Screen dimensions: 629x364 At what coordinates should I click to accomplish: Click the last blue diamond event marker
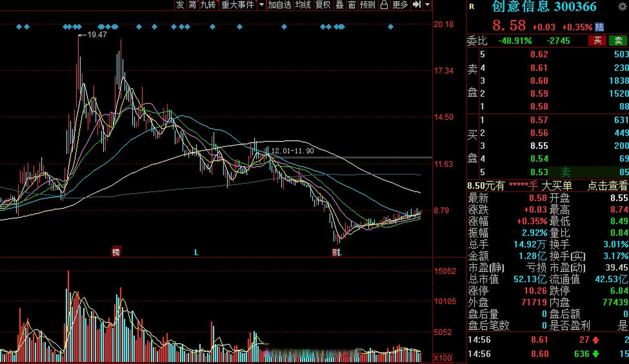click(x=391, y=27)
